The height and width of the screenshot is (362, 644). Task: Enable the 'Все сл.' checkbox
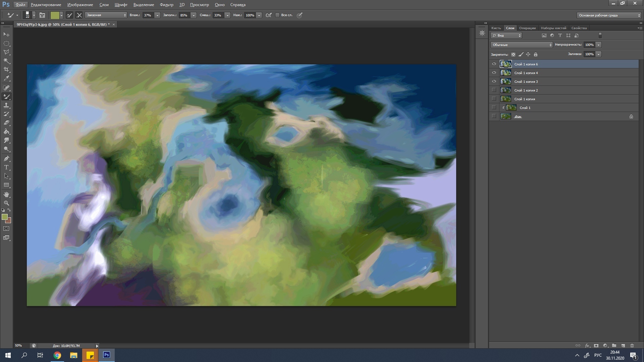tap(277, 15)
